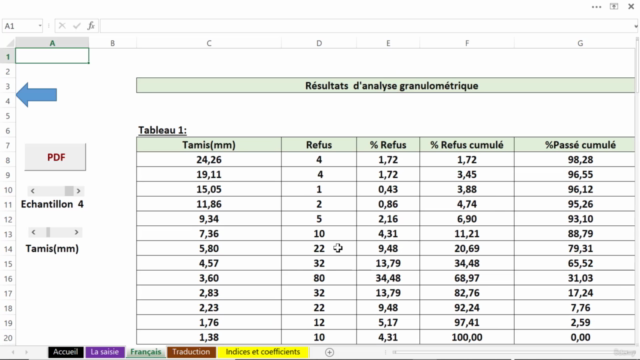Click Select All corner triangle

coord(10,43)
